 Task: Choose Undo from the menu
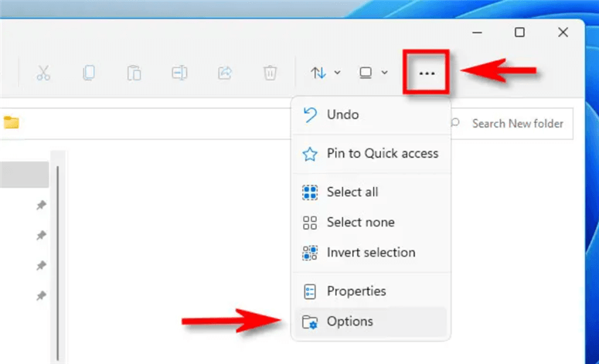point(370,114)
